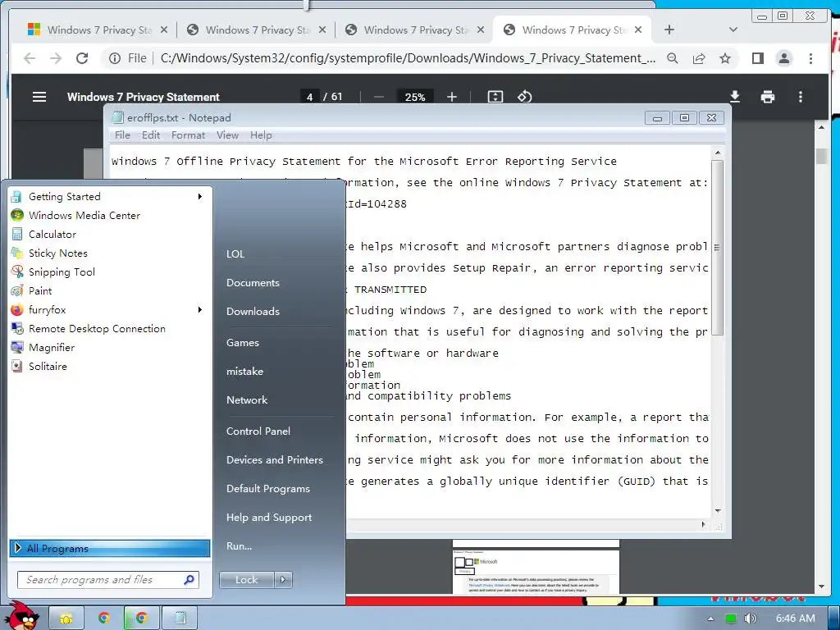Click the browser address bar URL
This screenshot has height=630, width=840.
pos(408,58)
